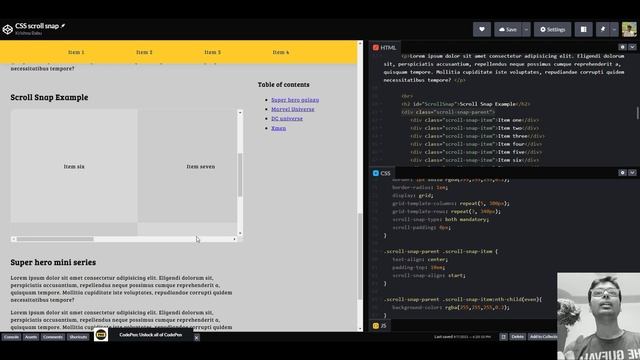The image size is (640, 360).
Task: Click the 'Scroll Snap Example' heading
Action: [49, 97]
